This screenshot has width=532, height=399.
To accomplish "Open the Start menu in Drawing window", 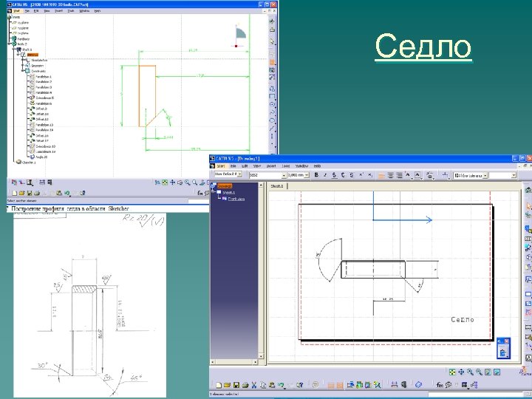I will tap(221, 166).
